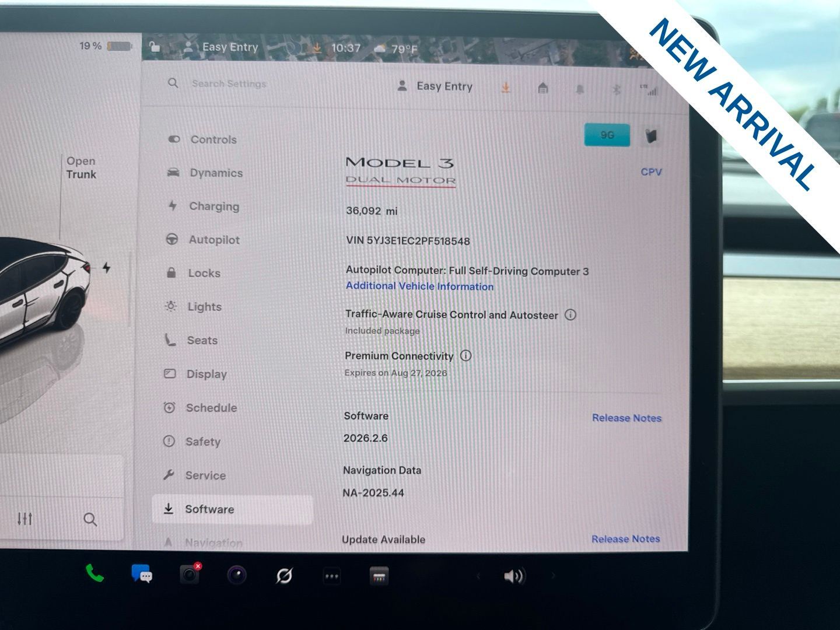This screenshot has height=630, width=840.
Task: Tap the Open Trunk button
Action: tap(81, 167)
